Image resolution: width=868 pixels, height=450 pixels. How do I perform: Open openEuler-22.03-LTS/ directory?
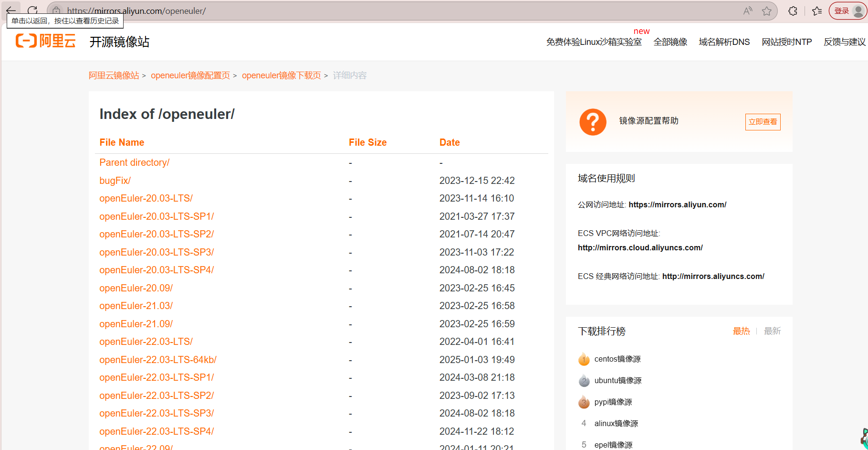coord(146,342)
